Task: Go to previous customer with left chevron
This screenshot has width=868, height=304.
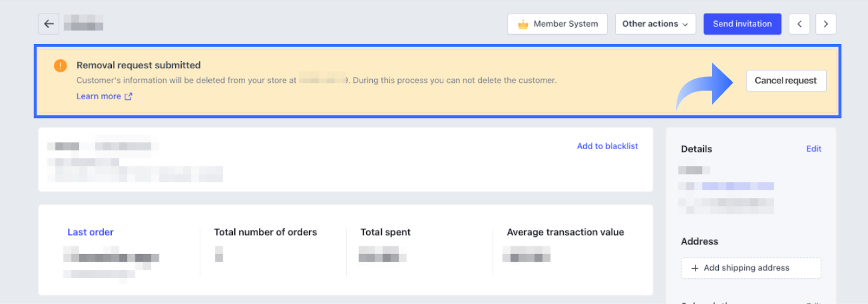Action: tap(799, 24)
